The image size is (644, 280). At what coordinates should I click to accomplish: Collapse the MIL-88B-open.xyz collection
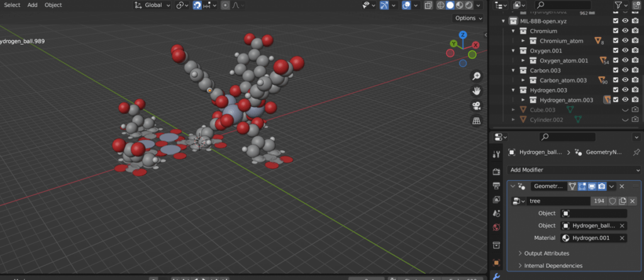click(x=503, y=21)
